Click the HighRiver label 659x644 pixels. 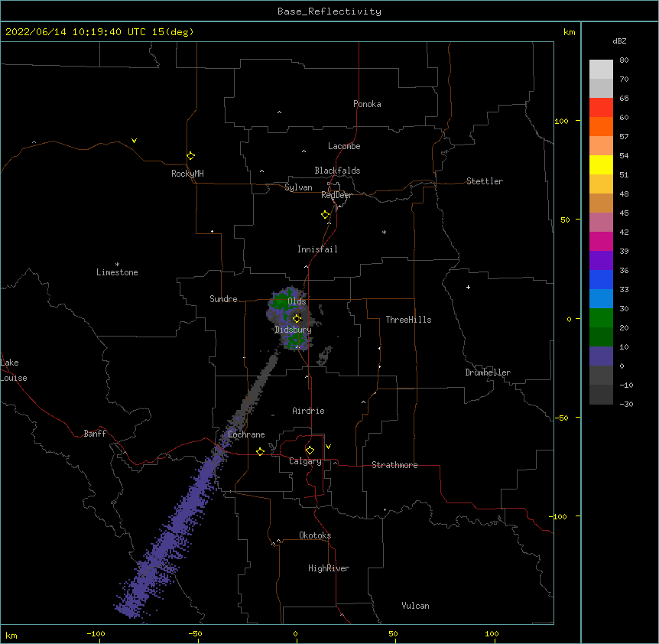tap(329, 568)
